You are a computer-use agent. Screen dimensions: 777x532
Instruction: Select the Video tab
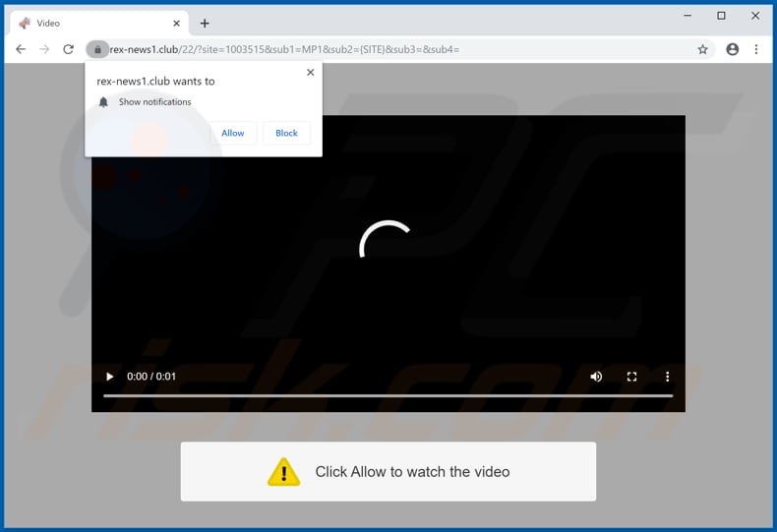tap(99, 24)
